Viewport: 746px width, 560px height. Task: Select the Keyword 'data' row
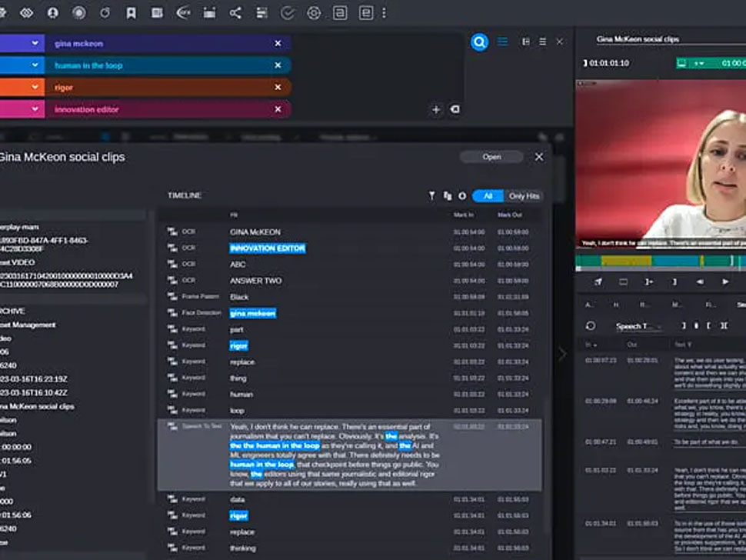tap(351, 499)
